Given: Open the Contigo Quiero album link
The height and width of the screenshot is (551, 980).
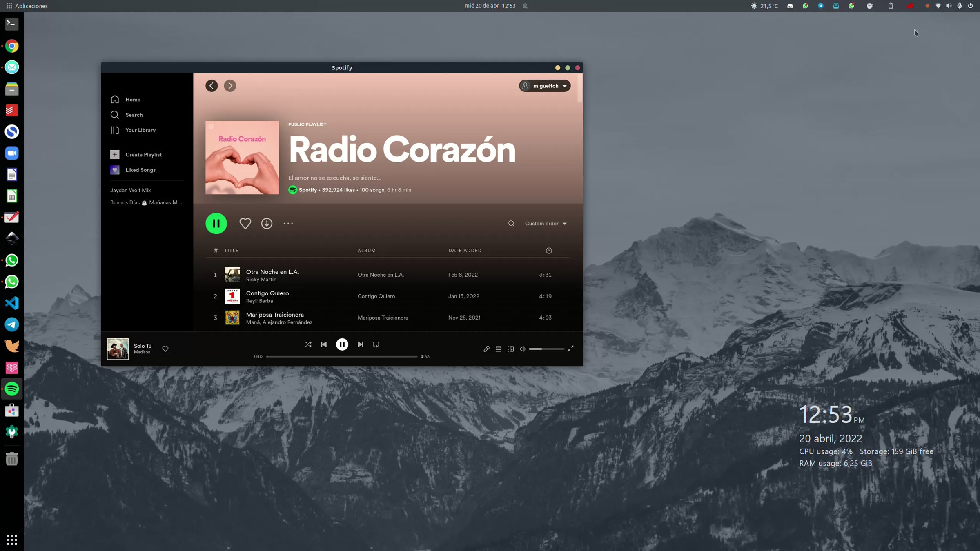Looking at the screenshot, I should point(376,296).
